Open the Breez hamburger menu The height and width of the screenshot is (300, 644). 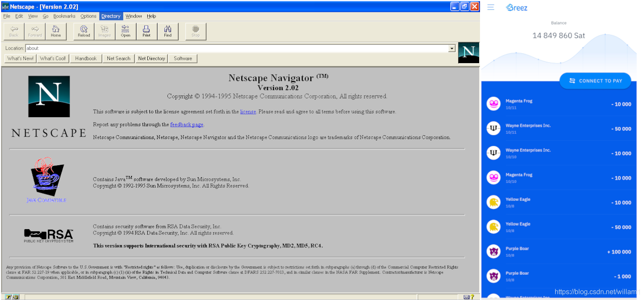click(x=491, y=7)
